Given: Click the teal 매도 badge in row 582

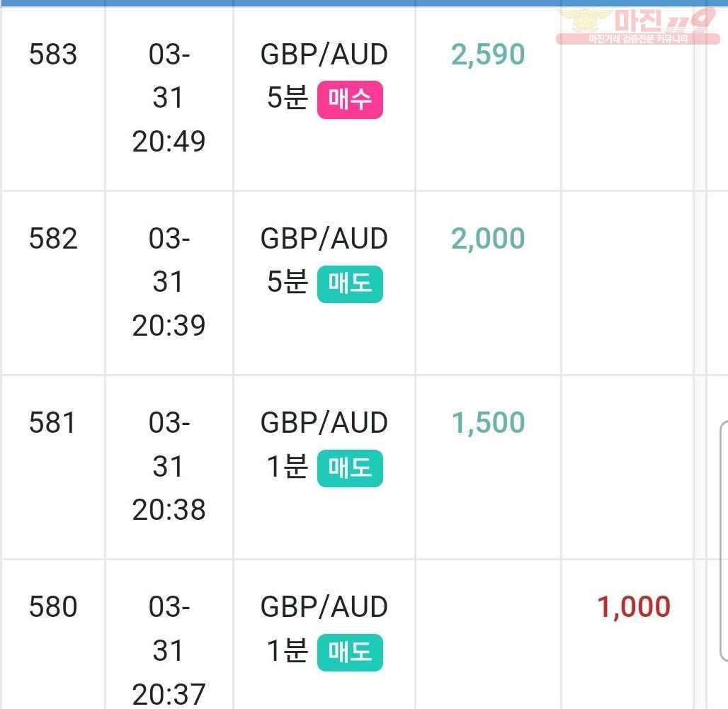Looking at the screenshot, I should (x=350, y=284).
